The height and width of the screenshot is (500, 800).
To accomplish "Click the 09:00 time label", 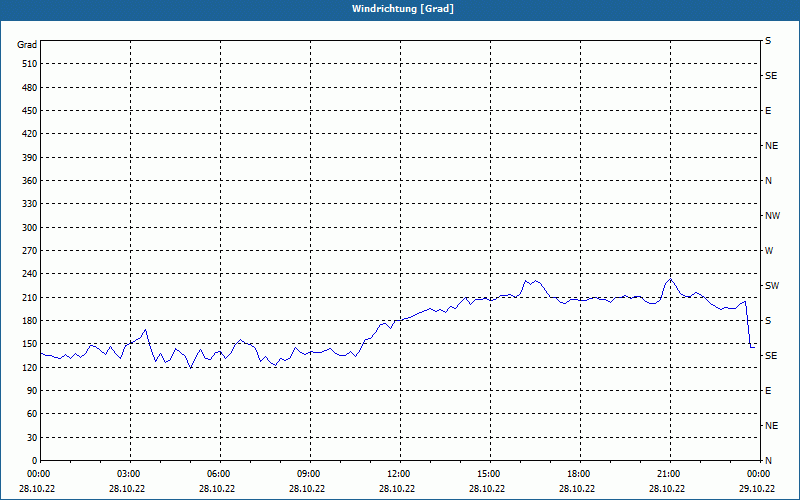I will pyautogui.click(x=308, y=474).
